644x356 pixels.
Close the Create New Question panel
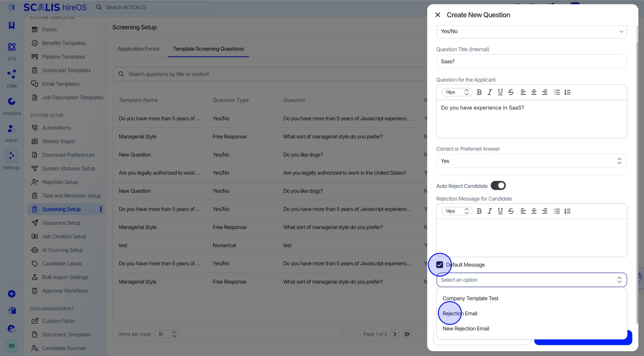click(x=438, y=15)
